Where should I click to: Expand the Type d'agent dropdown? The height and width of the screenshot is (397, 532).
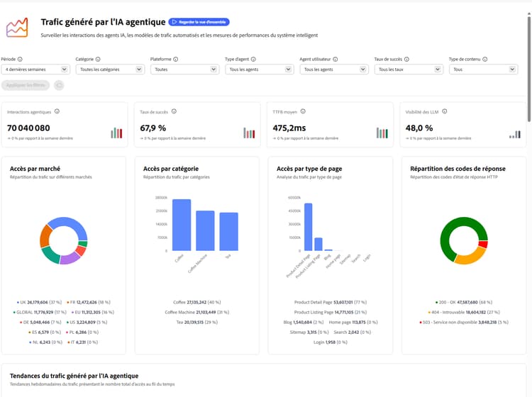coord(260,69)
